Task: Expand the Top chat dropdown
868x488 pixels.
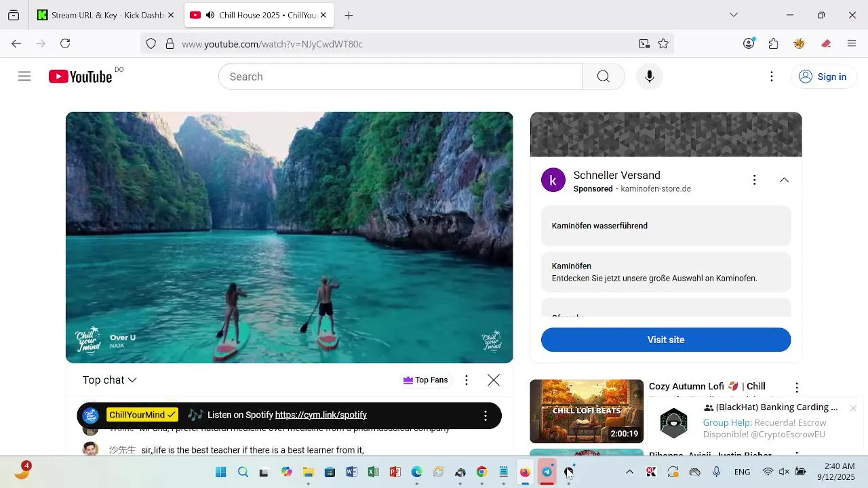Action: tap(110, 380)
